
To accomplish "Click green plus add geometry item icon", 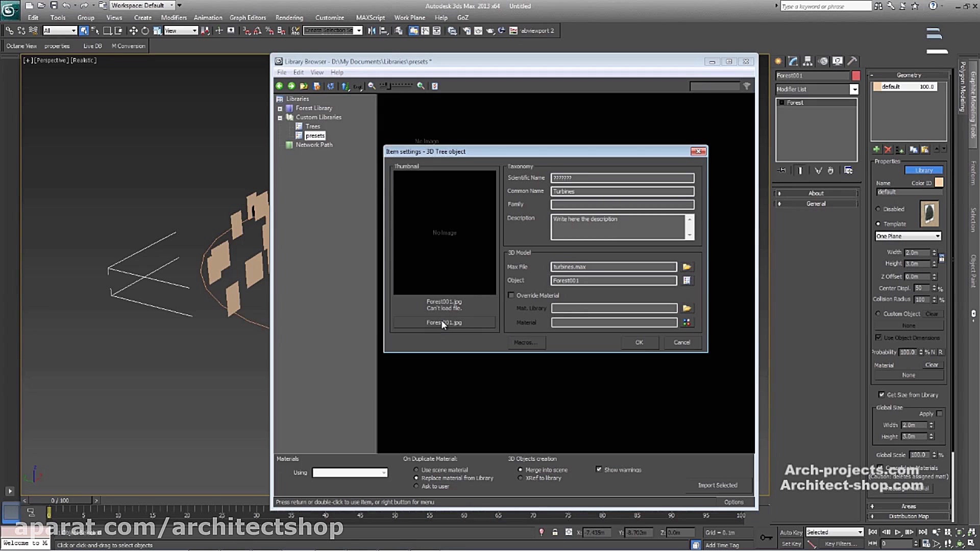I will click(876, 149).
